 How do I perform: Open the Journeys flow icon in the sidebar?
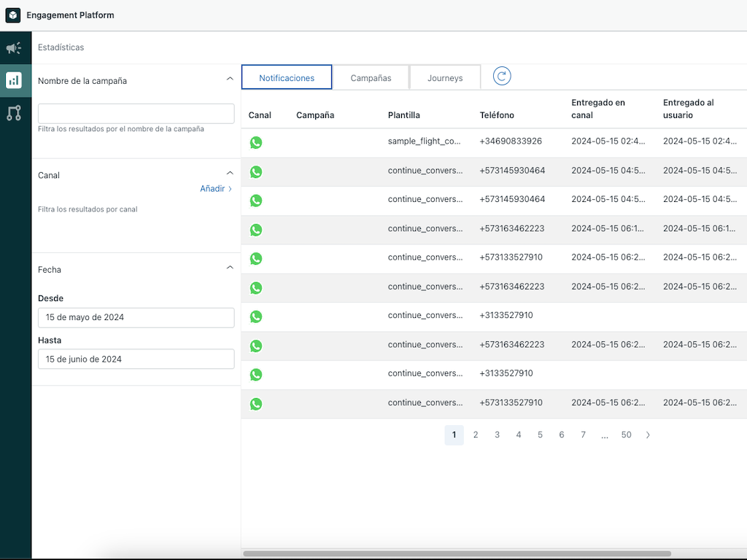pyautogui.click(x=13, y=113)
